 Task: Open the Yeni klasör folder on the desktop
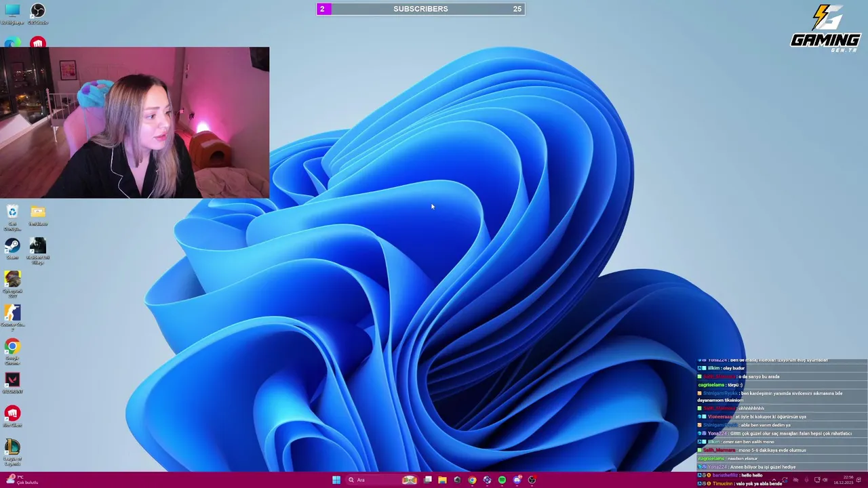[x=38, y=216]
